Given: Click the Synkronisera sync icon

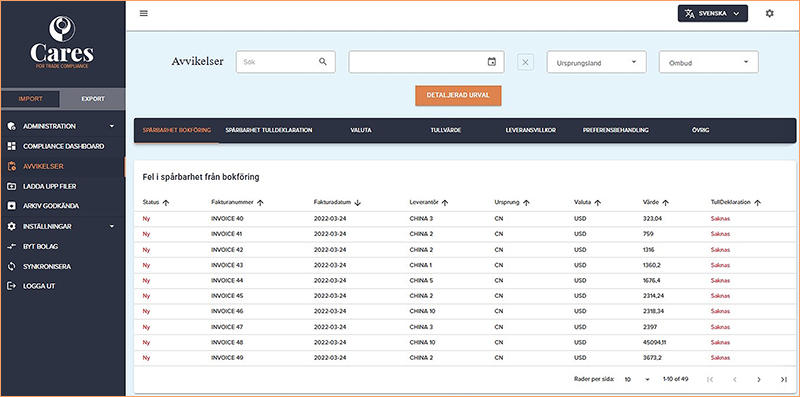Looking at the screenshot, I should tap(12, 266).
